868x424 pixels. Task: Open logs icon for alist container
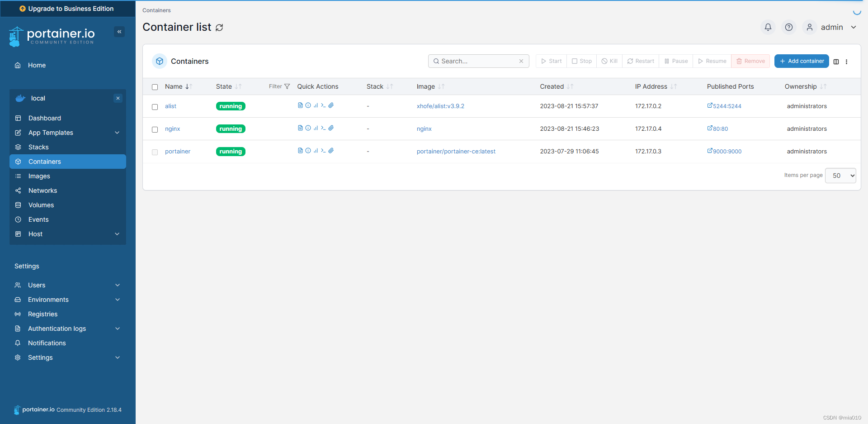pyautogui.click(x=300, y=105)
